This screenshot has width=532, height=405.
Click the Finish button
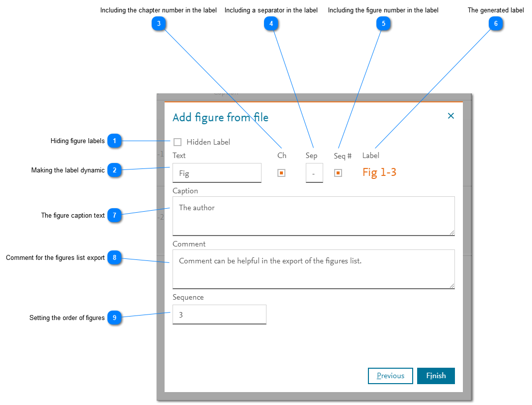coord(436,376)
